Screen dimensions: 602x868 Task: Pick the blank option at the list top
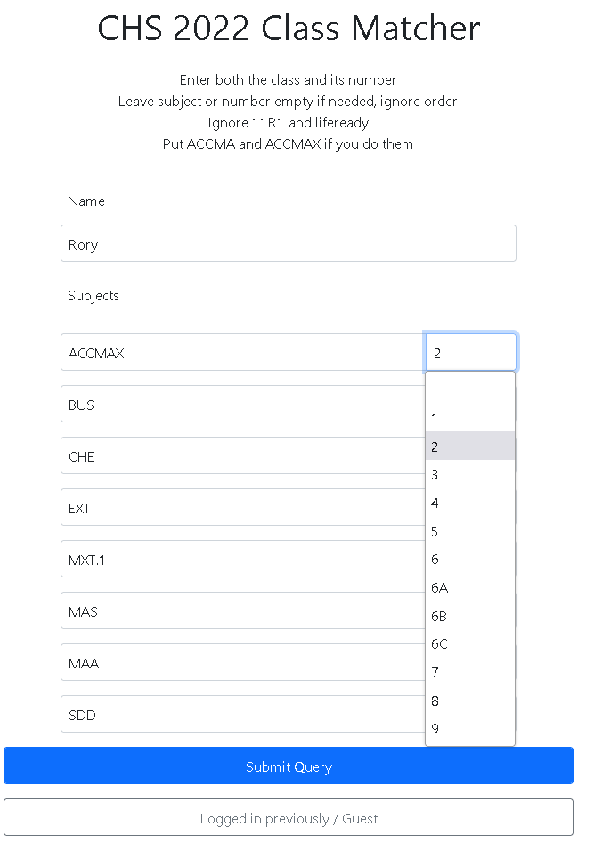(470, 390)
